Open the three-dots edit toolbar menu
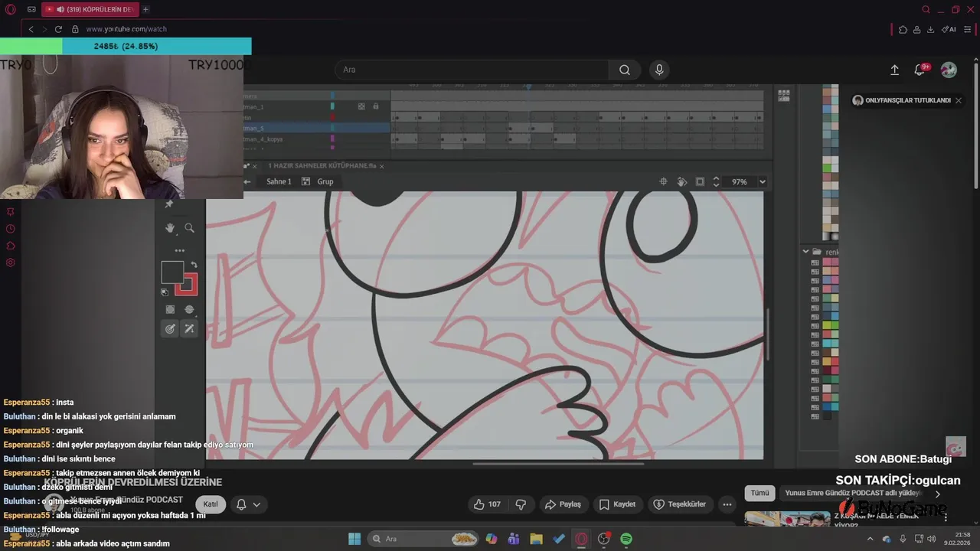Viewport: 980px width, 551px height. tap(179, 250)
